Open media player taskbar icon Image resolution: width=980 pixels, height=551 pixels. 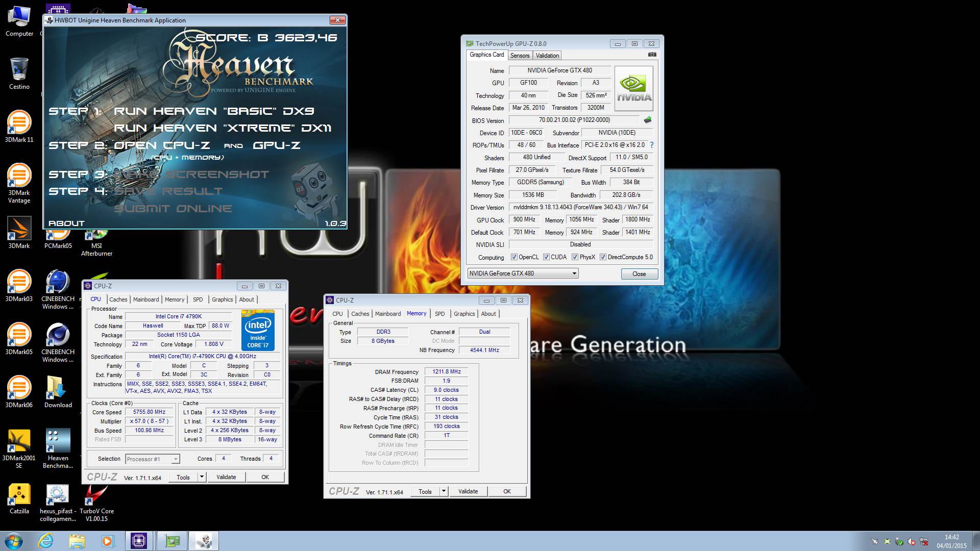[x=108, y=541]
